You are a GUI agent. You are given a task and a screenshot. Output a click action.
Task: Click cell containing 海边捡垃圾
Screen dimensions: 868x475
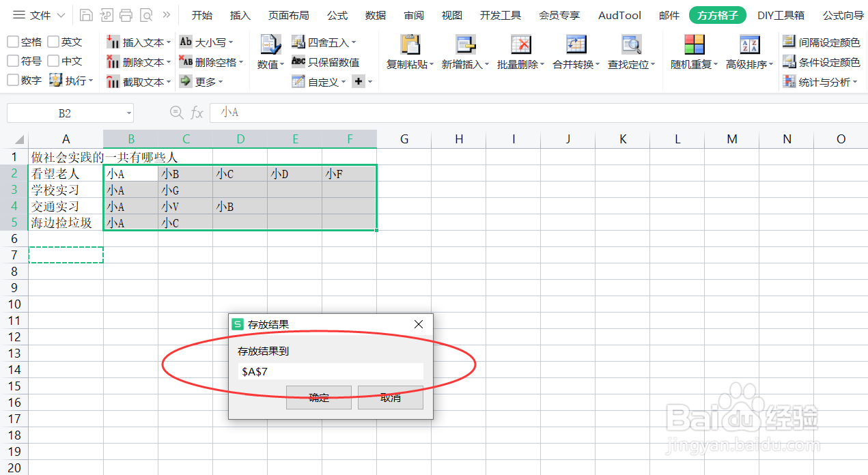coord(66,222)
